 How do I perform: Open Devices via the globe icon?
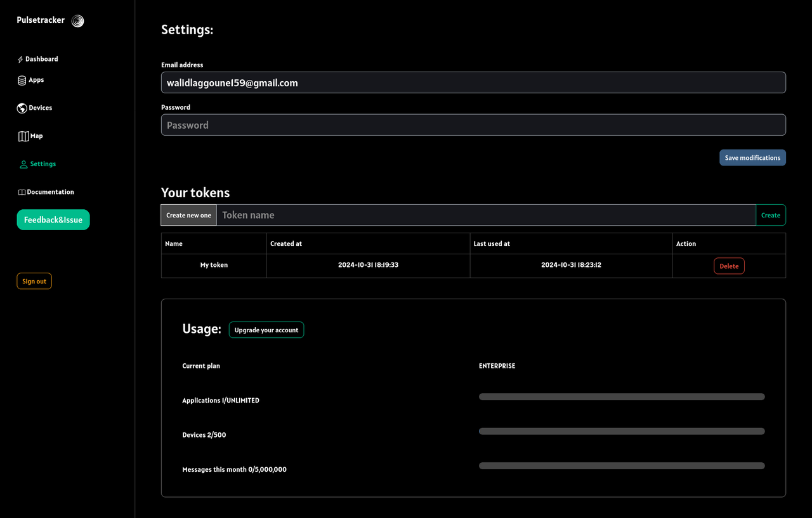point(21,108)
